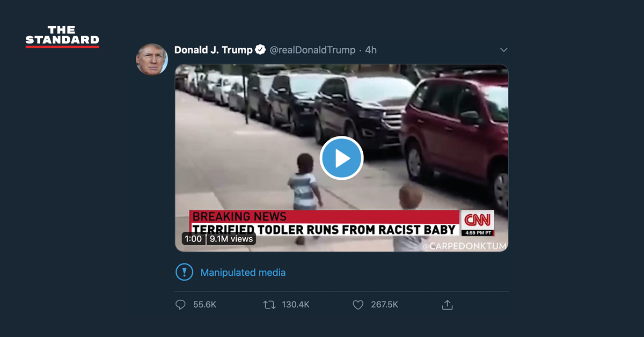Click the 9.1M views label

pos(231,239)
